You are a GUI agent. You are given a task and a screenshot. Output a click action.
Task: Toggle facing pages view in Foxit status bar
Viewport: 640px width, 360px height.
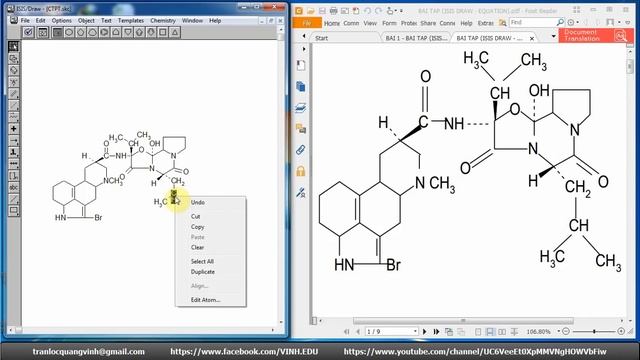[x=502, y=332]
